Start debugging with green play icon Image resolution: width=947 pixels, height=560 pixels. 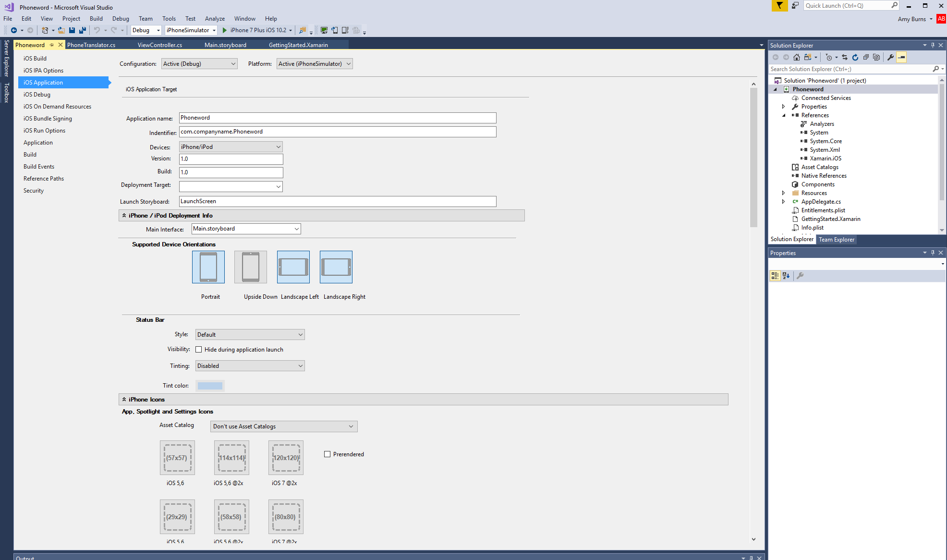pos(224,30)
